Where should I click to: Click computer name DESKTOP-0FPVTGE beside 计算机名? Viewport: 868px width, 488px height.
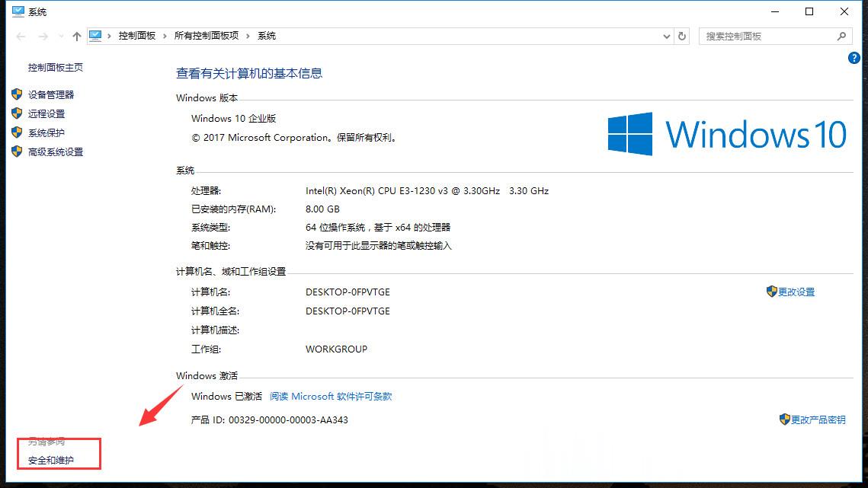pos(348,292)
